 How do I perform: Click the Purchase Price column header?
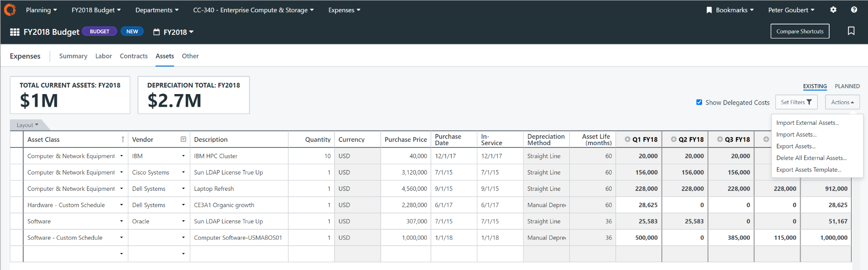click(406, 139)
